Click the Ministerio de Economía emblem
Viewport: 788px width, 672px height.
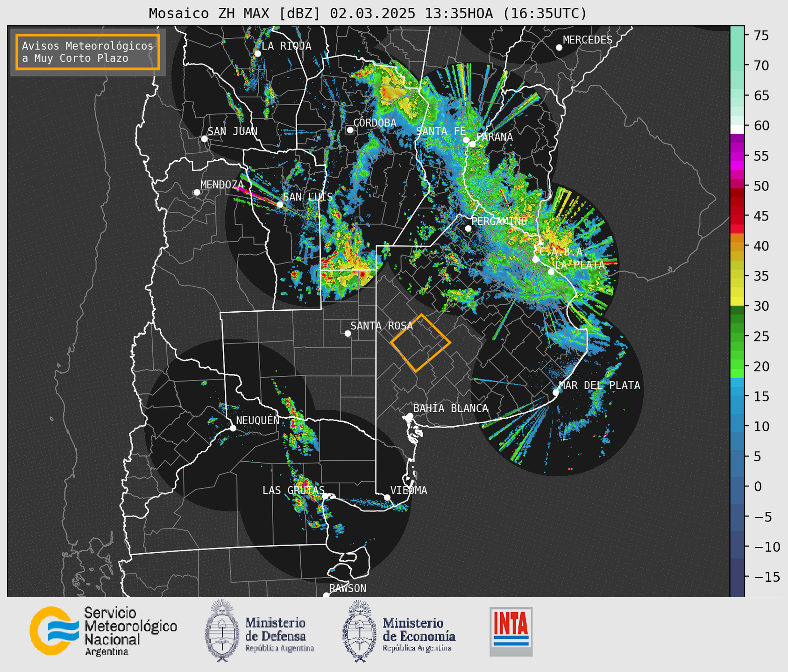click(360, 631)
